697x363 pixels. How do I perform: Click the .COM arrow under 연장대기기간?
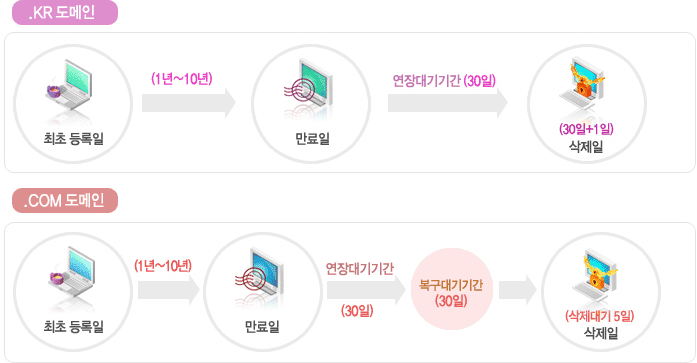tap(366, 290)
